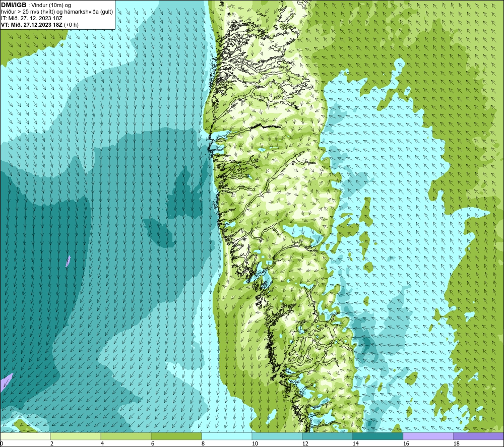Screen dimensions: 504x447
Task: Click the 2–4 m/s light green legend swatch
Action: (x=76, y=436)
